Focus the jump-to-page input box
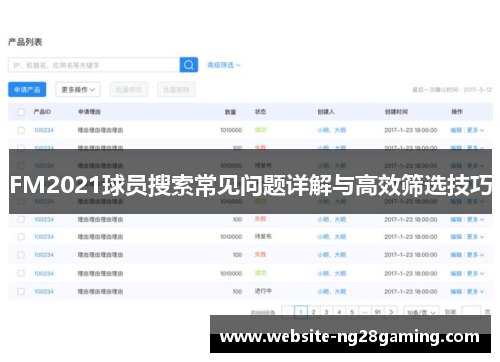500x362 pixels. pyautogui.click(x=471, y=312)
